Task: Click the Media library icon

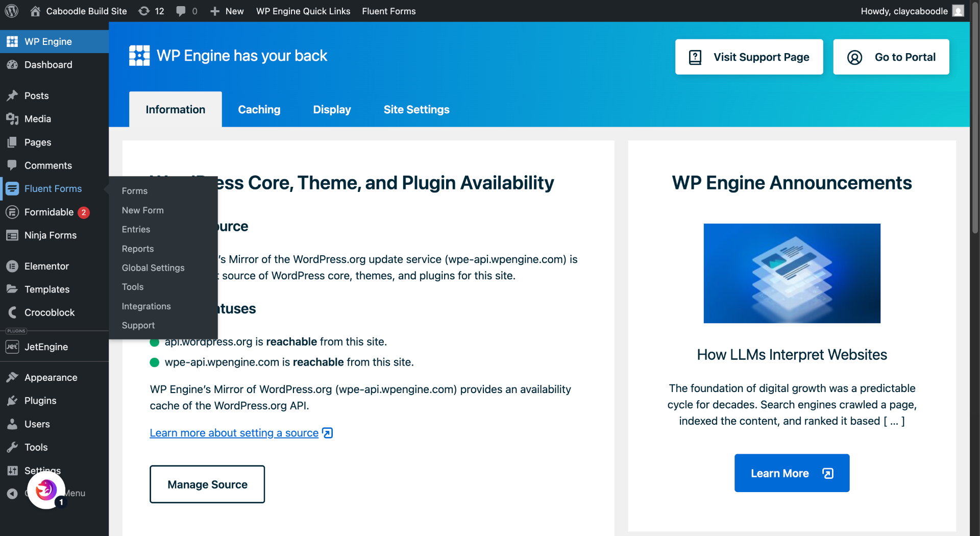Action: [12, 119]
